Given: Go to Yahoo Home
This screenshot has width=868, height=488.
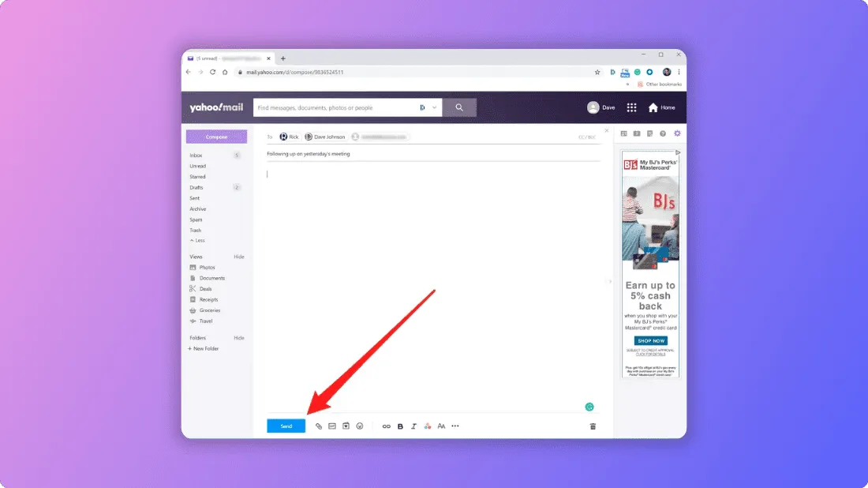Looking at the screenshot, I should 661,107.
